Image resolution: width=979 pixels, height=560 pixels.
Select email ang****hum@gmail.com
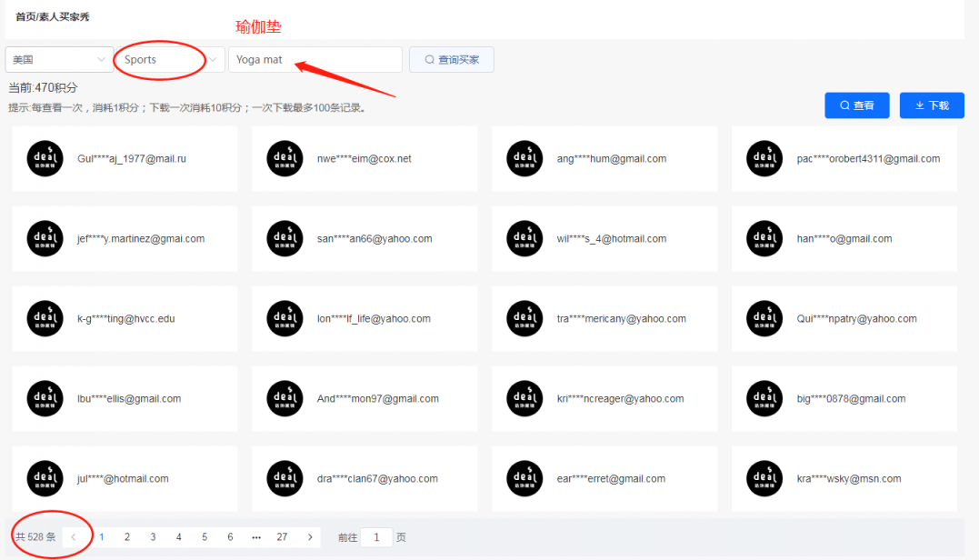click(611, 158)
